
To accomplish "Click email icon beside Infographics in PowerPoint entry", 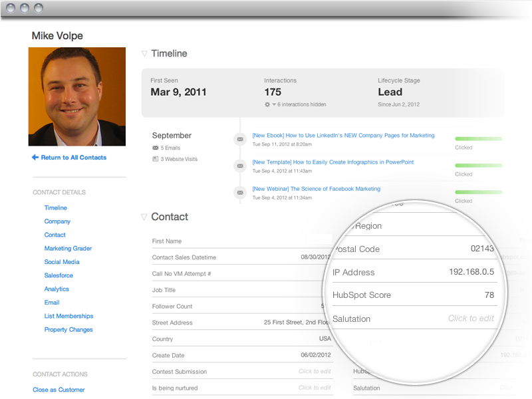I will pos(239,166).
